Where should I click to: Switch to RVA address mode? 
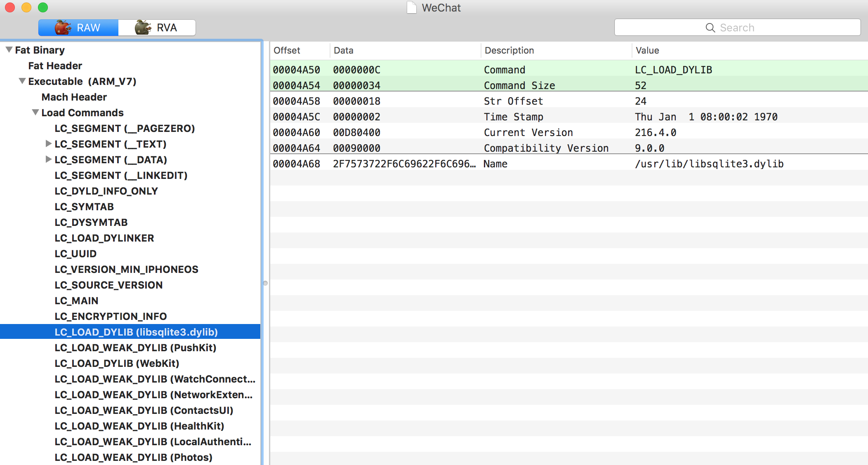click(x=157, y=28)
